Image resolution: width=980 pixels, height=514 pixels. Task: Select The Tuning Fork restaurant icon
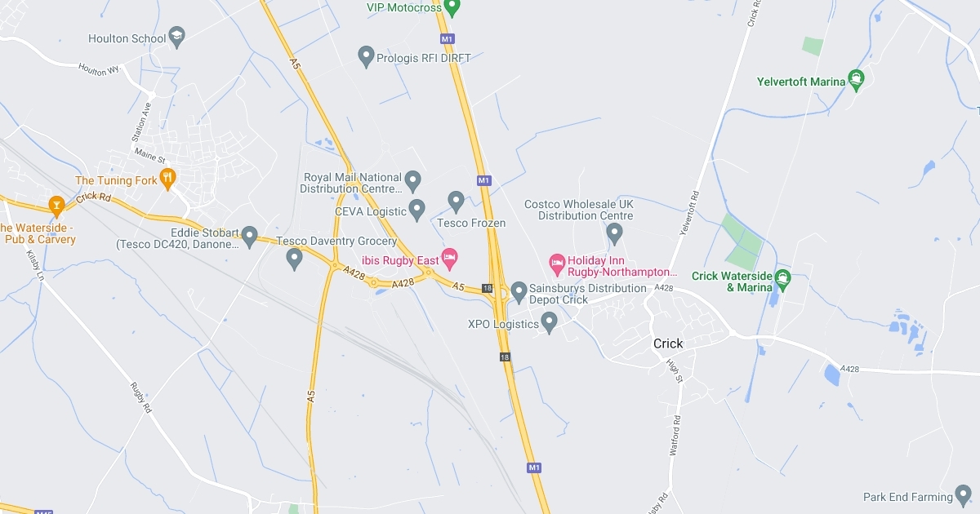168,179
